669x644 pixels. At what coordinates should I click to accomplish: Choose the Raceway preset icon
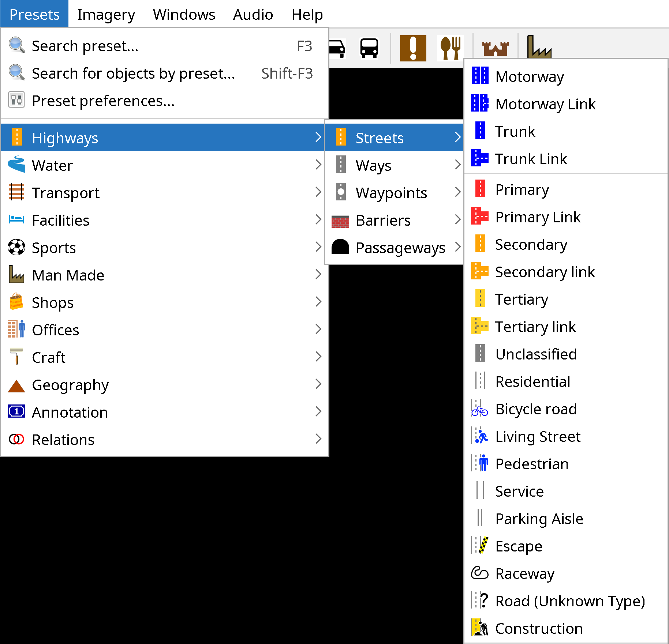click(479, 573)
